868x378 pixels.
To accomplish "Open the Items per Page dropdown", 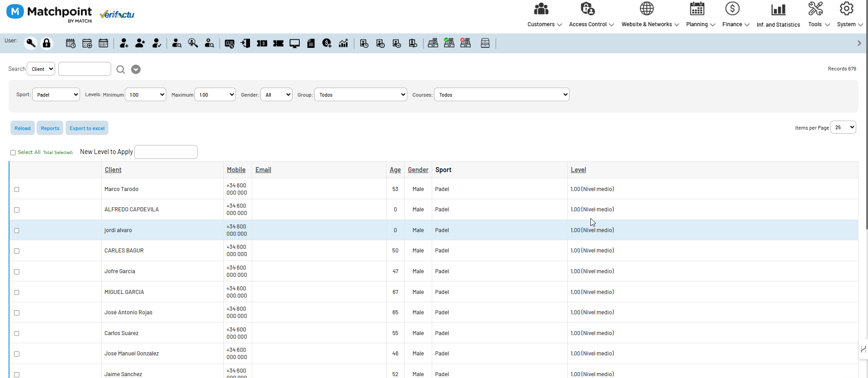I will [844, 127].
